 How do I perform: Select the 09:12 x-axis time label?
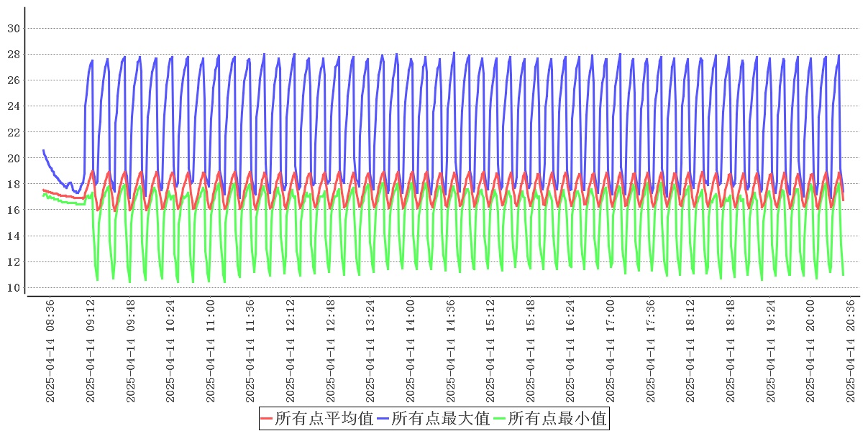91,351
